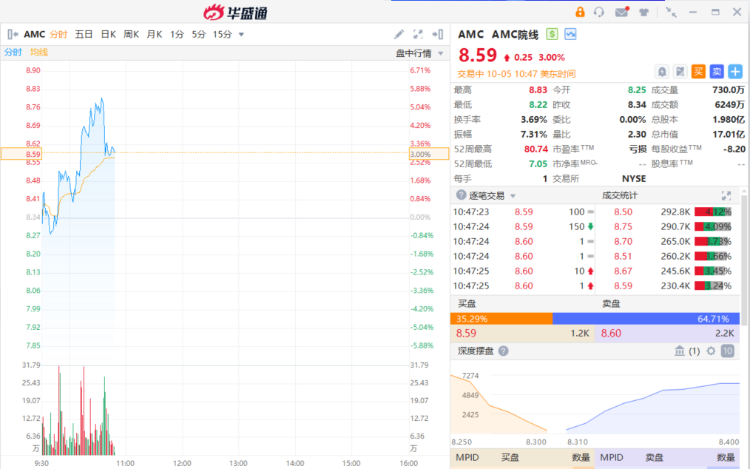Image resolution: width=750 pixels, height=469 pixels.
Task: Open the more time intervals dropdown arrow
Action: [242, 34]
